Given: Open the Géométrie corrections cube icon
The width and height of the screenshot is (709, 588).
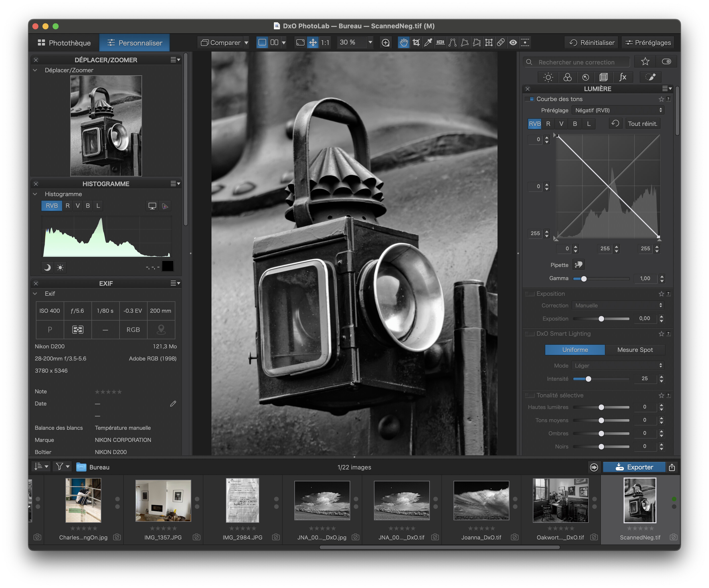Looking at the screenshot, I should click(604, 77).
